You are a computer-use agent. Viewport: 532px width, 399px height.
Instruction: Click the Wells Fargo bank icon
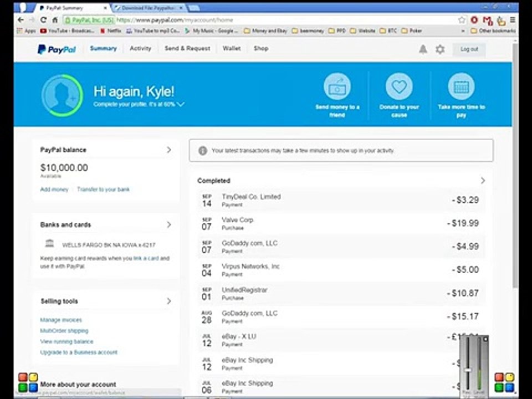(49, 243)
